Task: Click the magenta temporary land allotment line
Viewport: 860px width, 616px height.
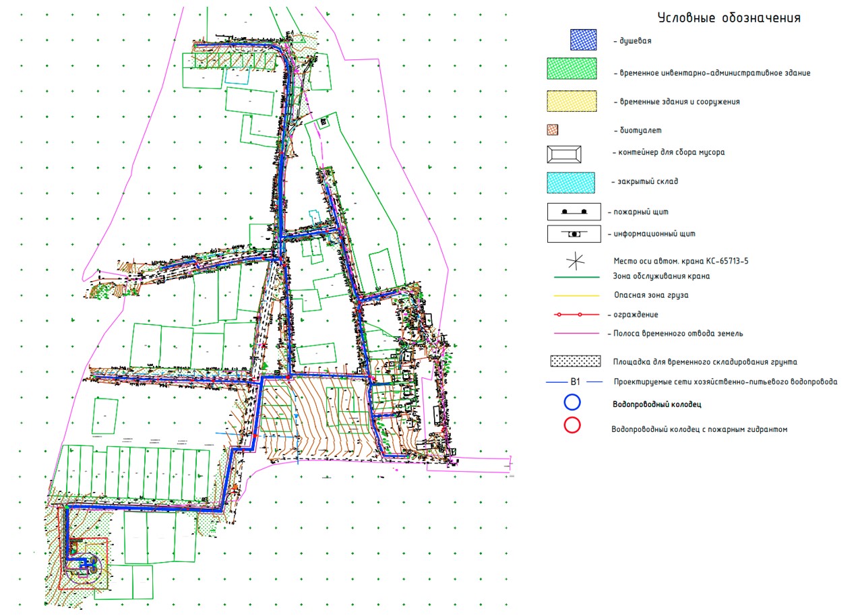Action: pos(575,333)
